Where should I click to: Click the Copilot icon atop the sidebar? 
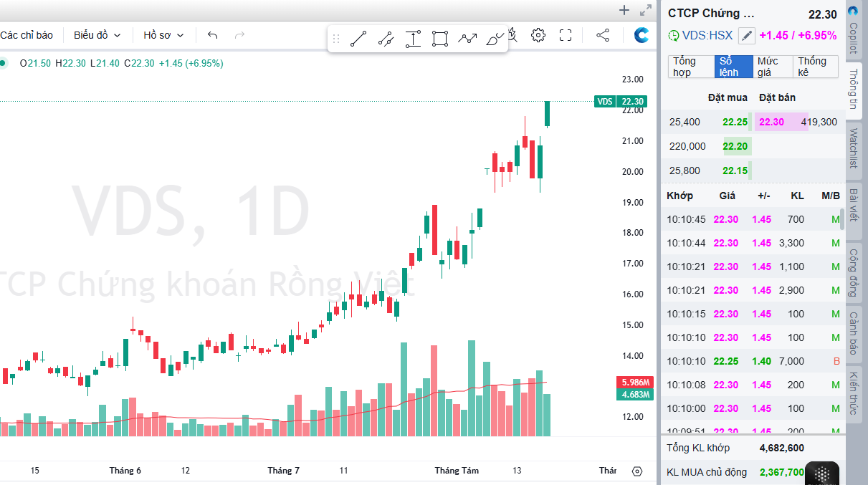point(853,10)
